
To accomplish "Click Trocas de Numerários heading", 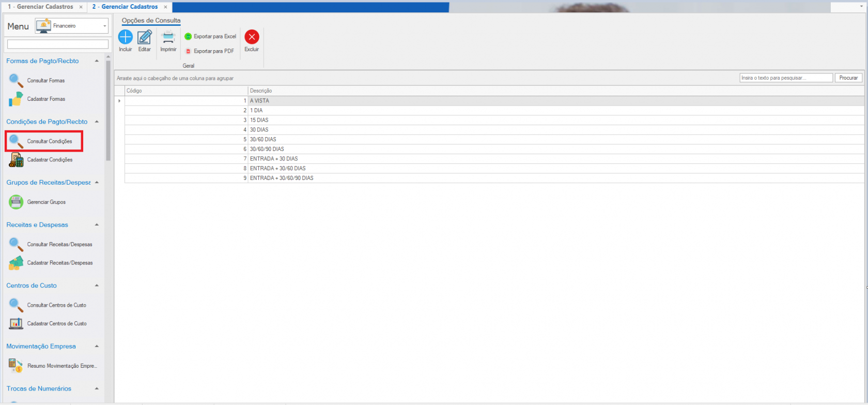I will coord(39,388).
